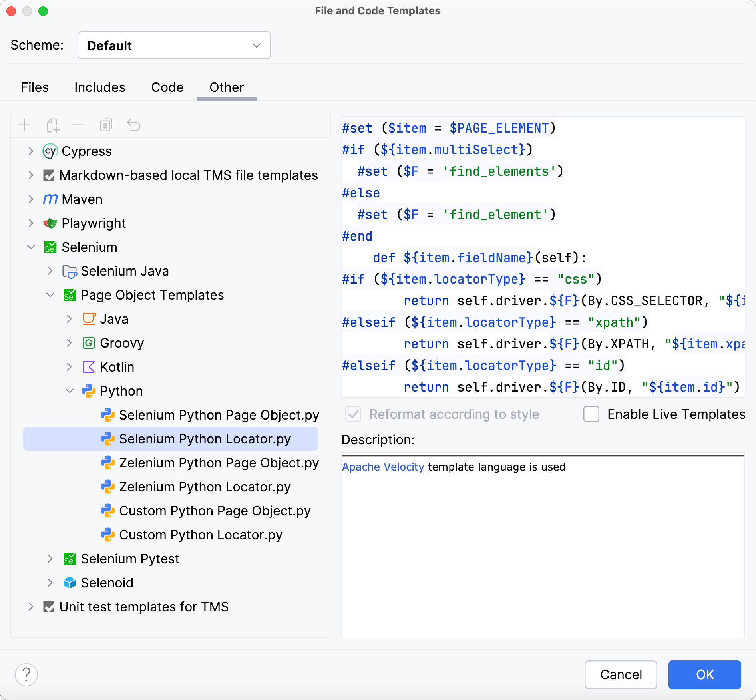Reset template using the revert arrow icon
Viewport: 756px width, 700px height.
coord(134,125)
